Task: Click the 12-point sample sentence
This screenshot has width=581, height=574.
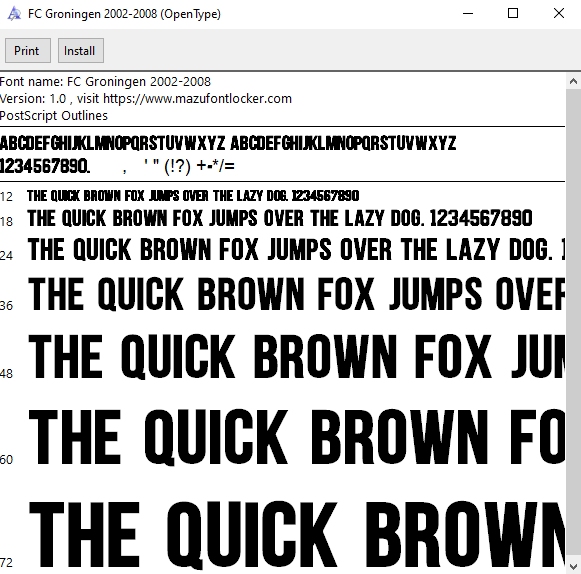Action: click(193, 196)
